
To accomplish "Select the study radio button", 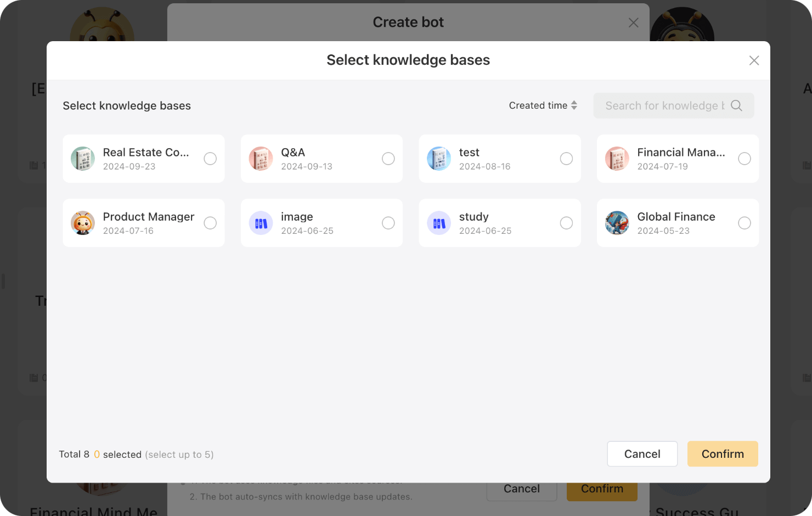I will click(x=566, y=223).
